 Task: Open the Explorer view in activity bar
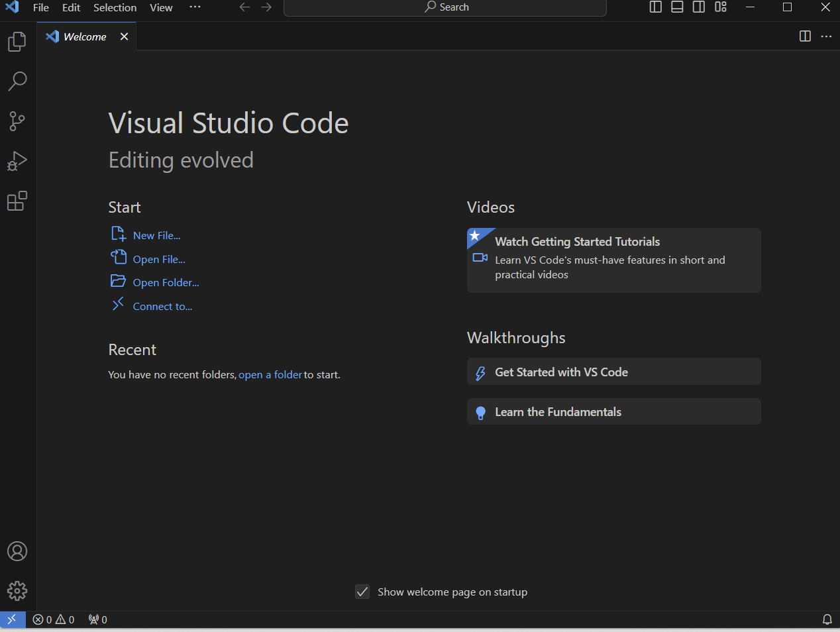[17, 42]
